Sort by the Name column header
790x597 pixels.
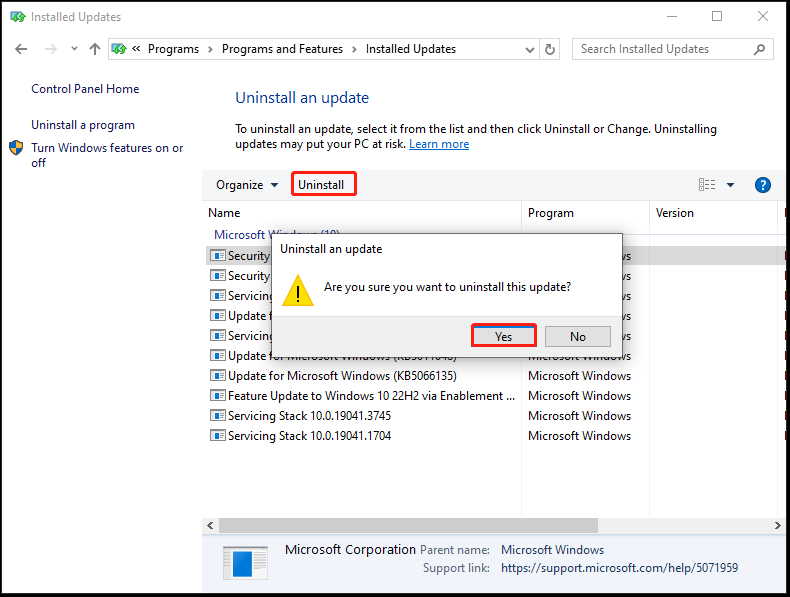click(x=362, y=213)
